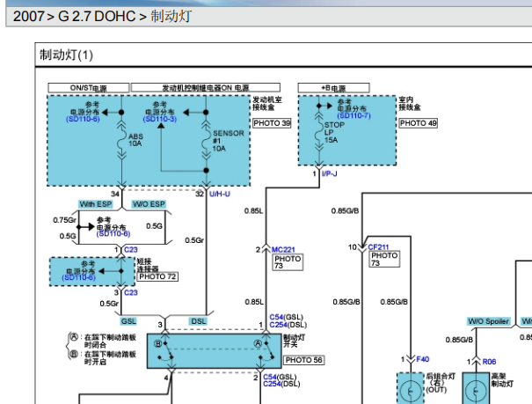Select the 'With ESP' label
This screenshot has width=532, height=404.
click(95, 204)
